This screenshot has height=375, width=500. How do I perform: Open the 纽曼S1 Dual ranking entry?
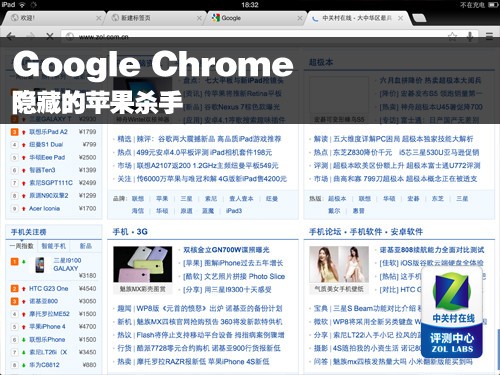[46, 144]
